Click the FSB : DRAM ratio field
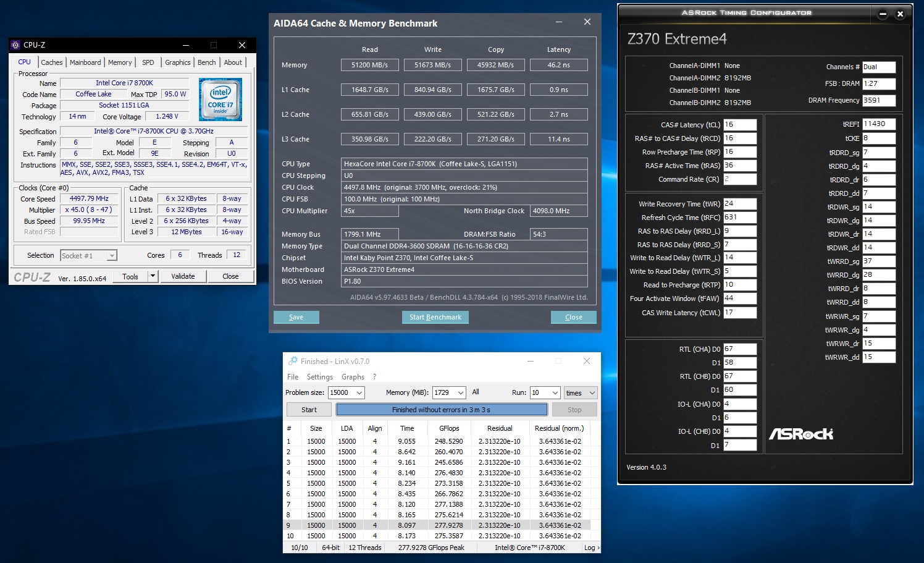 tap(879, 83)
